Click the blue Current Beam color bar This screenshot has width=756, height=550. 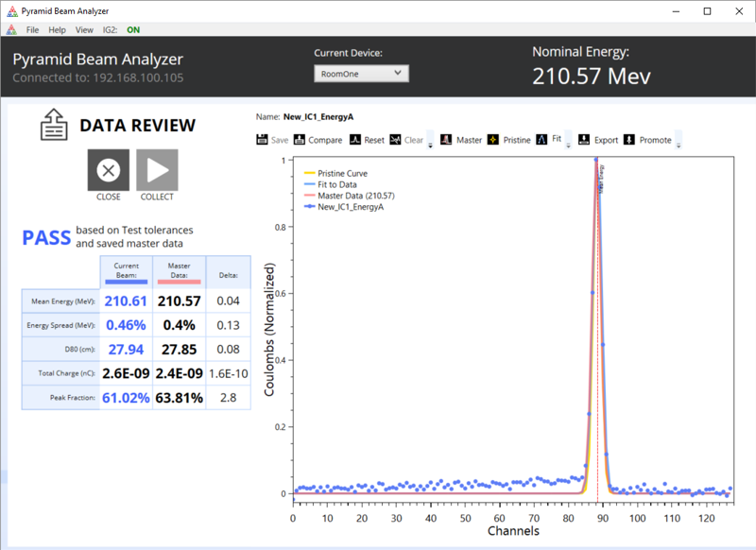click(x=127, y=282)
